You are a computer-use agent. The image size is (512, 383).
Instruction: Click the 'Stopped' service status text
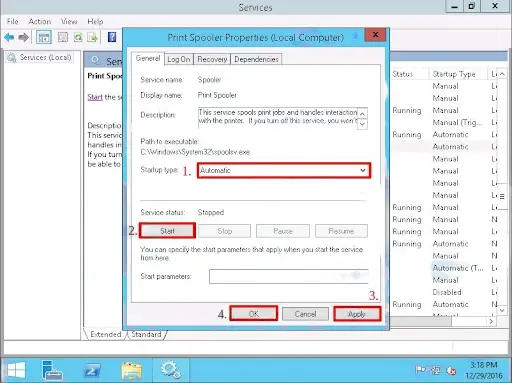coord(211,212)
